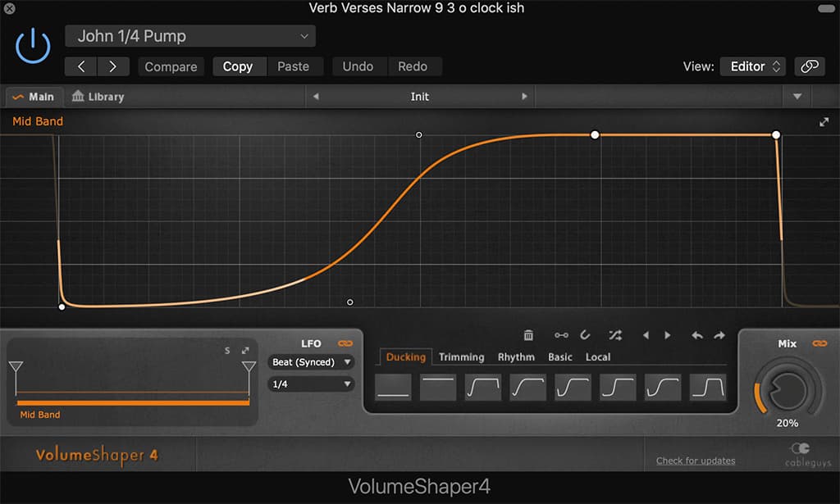Click the VolumeShaper 4 logo

[x=97, y=456]
